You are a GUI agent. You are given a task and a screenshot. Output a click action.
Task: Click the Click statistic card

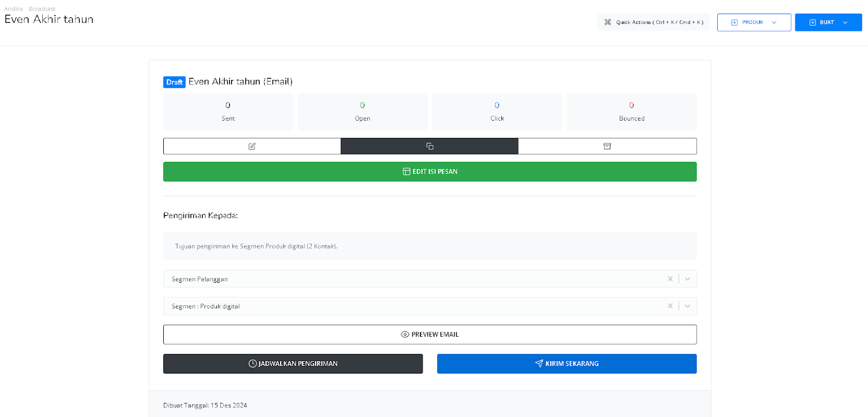tap(497, 112)
